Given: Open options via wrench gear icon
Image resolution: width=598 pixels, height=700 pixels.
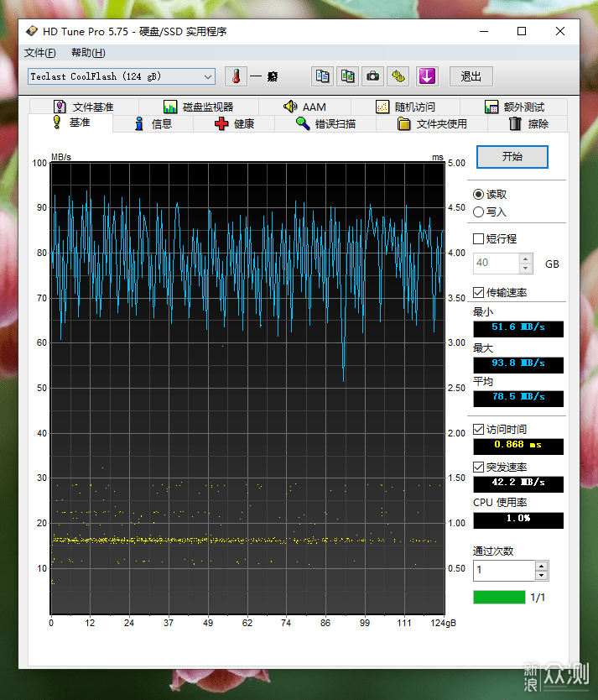Looking at the screenshot, I should pyautogui.click(x=398, y=76).
